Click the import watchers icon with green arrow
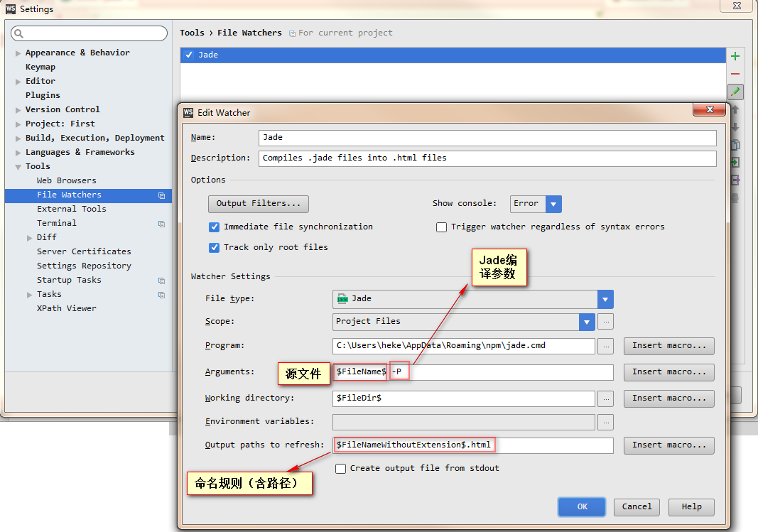This screenshot has width=758, height=532. coord(735,163)
